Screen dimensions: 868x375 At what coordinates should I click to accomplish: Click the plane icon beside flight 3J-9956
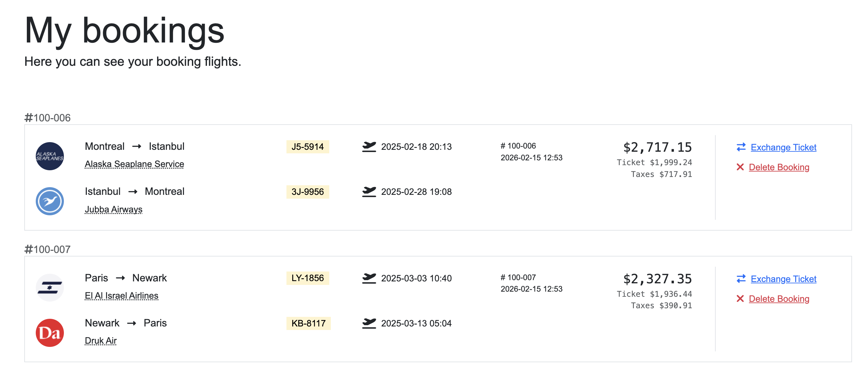point(369,191)
